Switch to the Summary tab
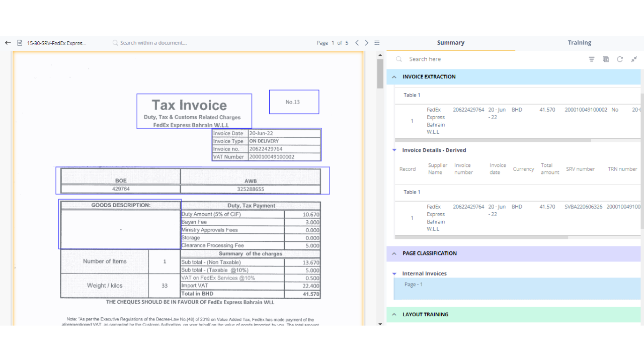 (x=451, y=43)
